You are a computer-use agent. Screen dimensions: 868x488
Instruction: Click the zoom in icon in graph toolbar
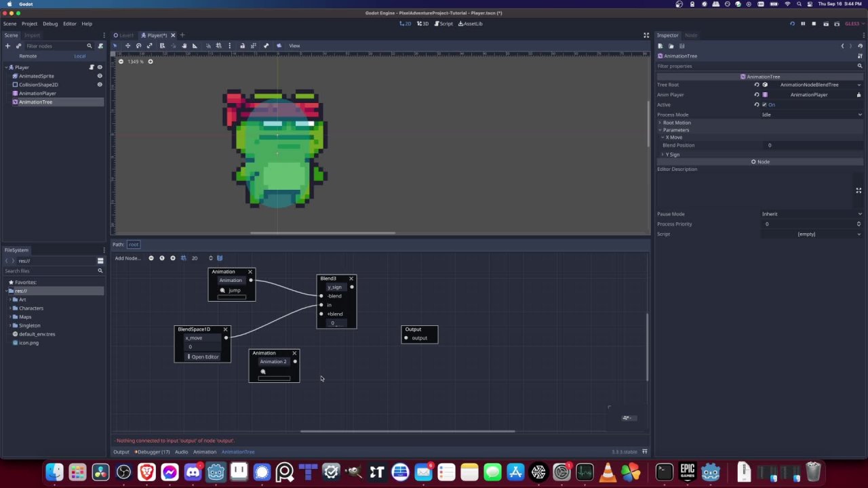[172, 258]
